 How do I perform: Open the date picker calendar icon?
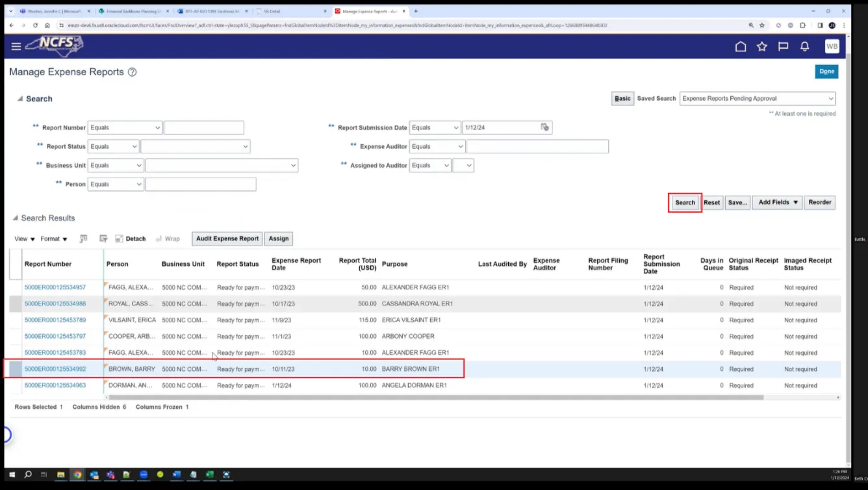click(544, 127)
